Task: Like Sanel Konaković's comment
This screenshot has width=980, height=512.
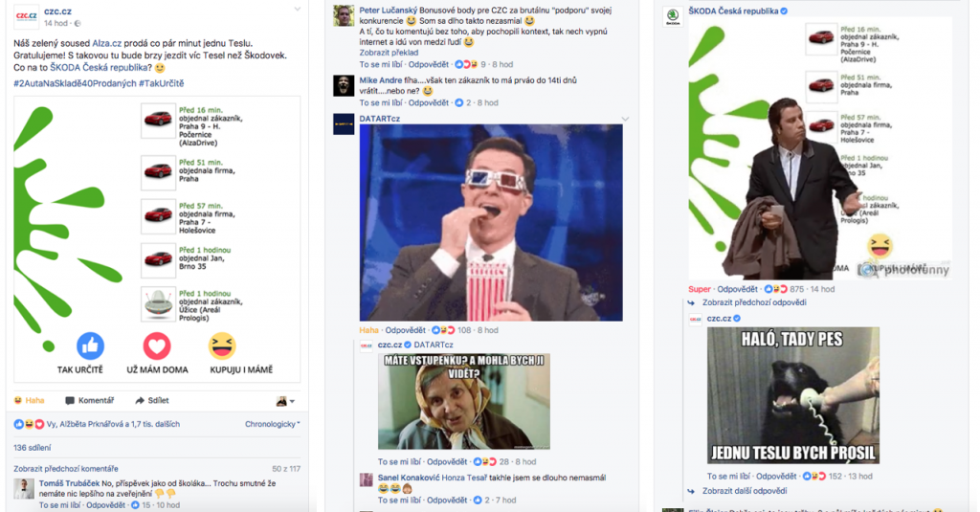Action: pos(399,501)
